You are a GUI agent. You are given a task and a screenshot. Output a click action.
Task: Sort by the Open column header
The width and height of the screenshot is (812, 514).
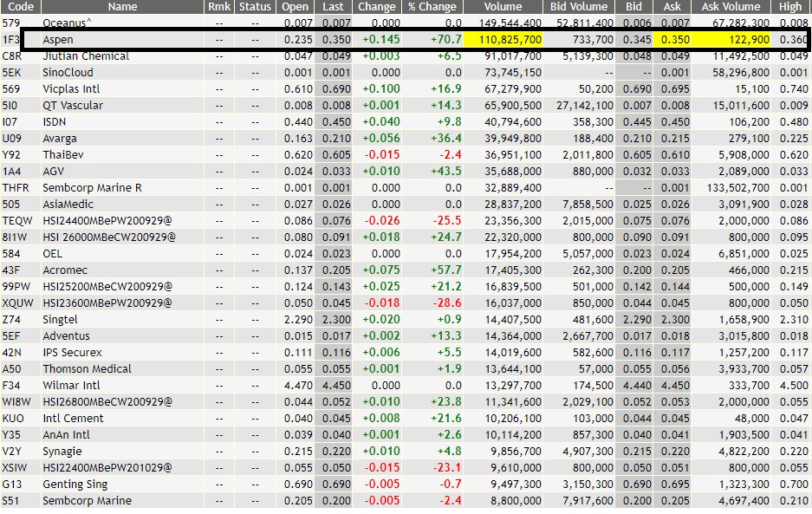click(295, 7)
